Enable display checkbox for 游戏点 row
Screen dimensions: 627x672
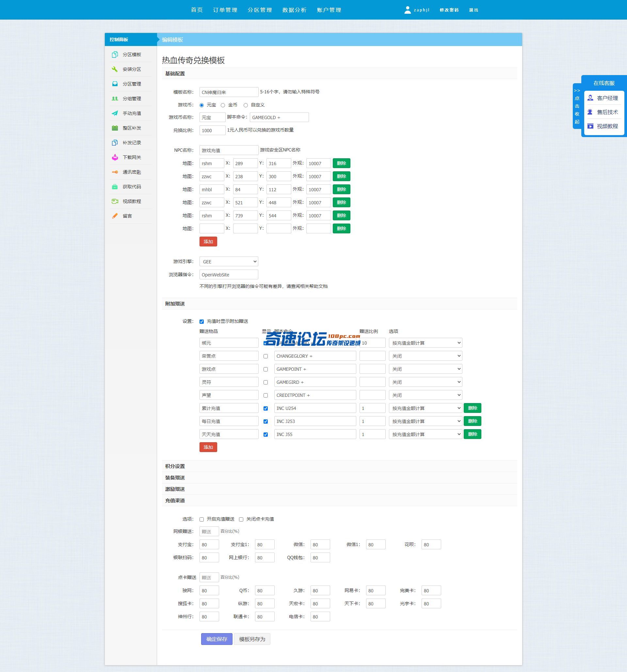265,369
